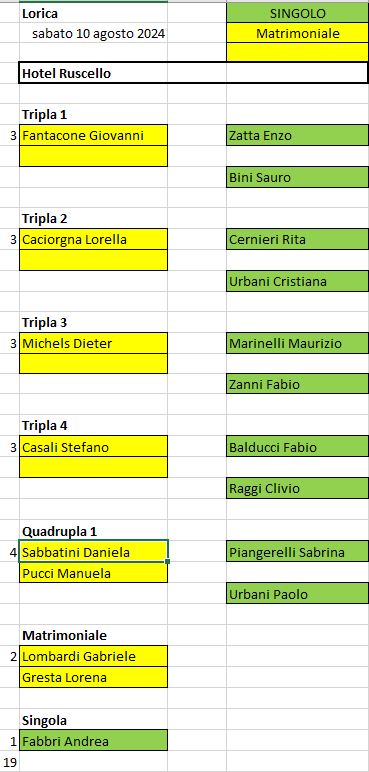Select the sabato 10 agosto 2024 date cell

point(94,33)
